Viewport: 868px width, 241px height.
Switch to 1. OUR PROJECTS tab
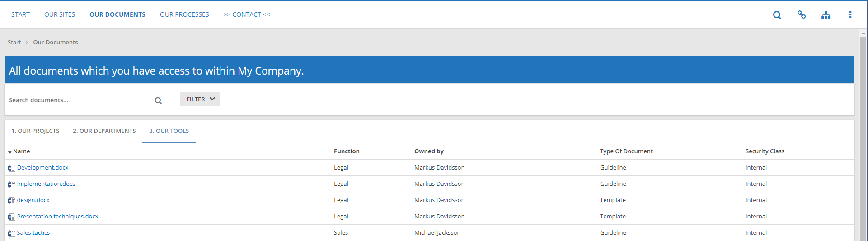(35, 131)
